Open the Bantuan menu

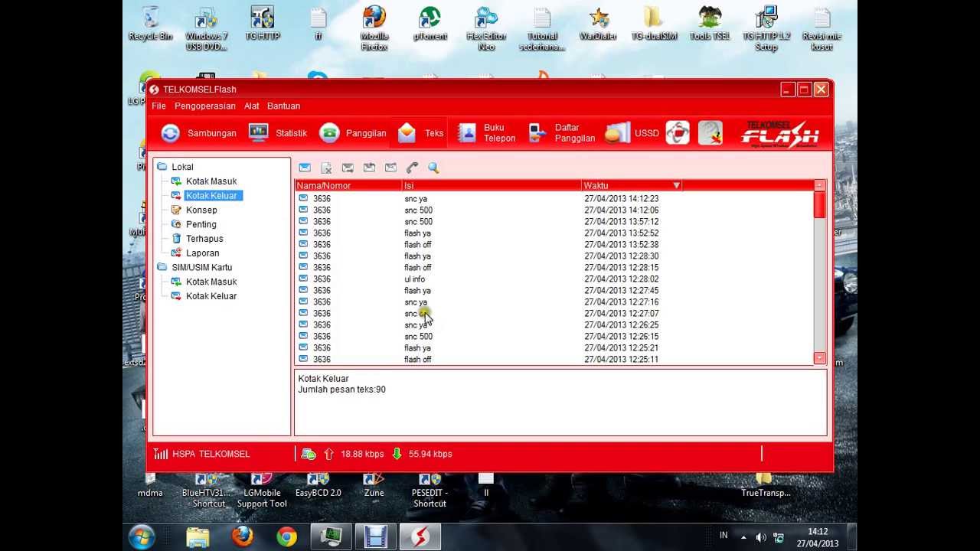[x=283, y=106]
